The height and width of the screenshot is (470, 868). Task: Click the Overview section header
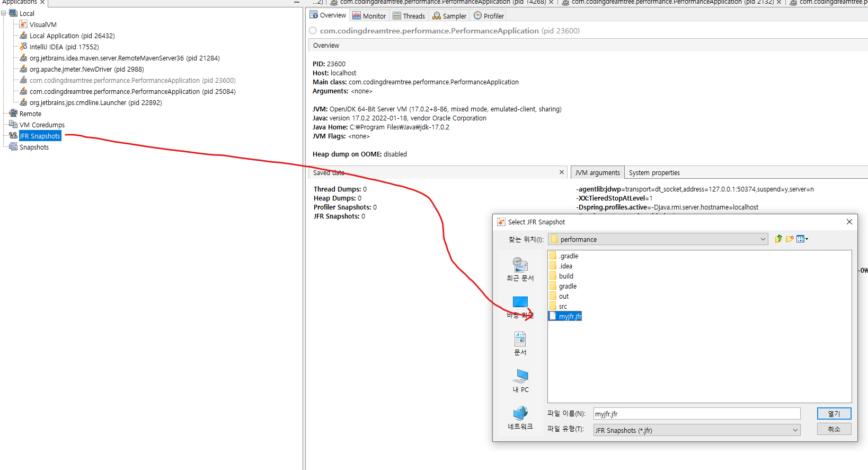click(x=588, y=46)
